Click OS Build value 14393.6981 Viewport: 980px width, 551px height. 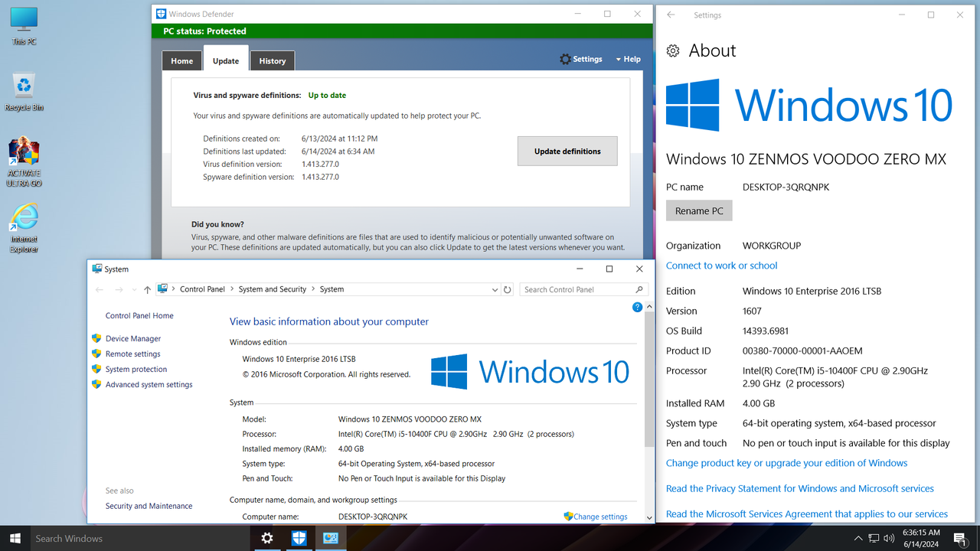[x=766, y=331]
